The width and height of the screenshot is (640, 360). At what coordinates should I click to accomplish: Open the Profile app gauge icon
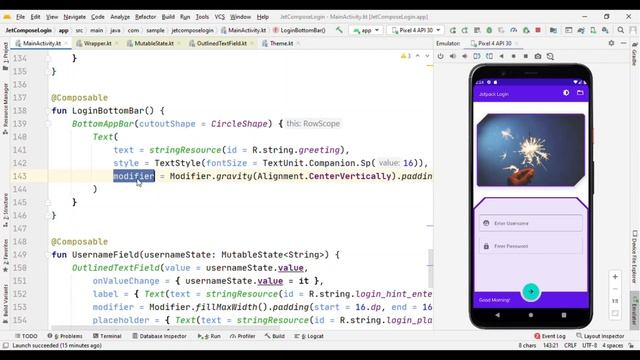tap(513, 30)
